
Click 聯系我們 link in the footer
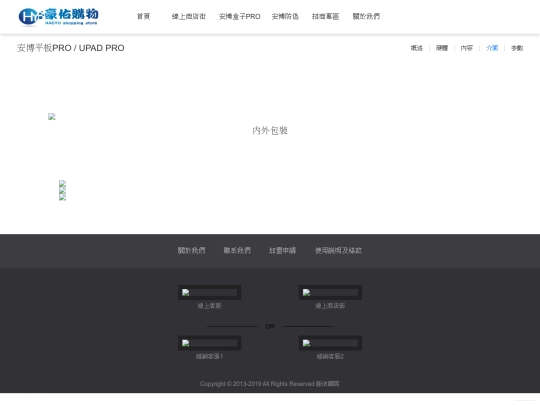point(237,250)
